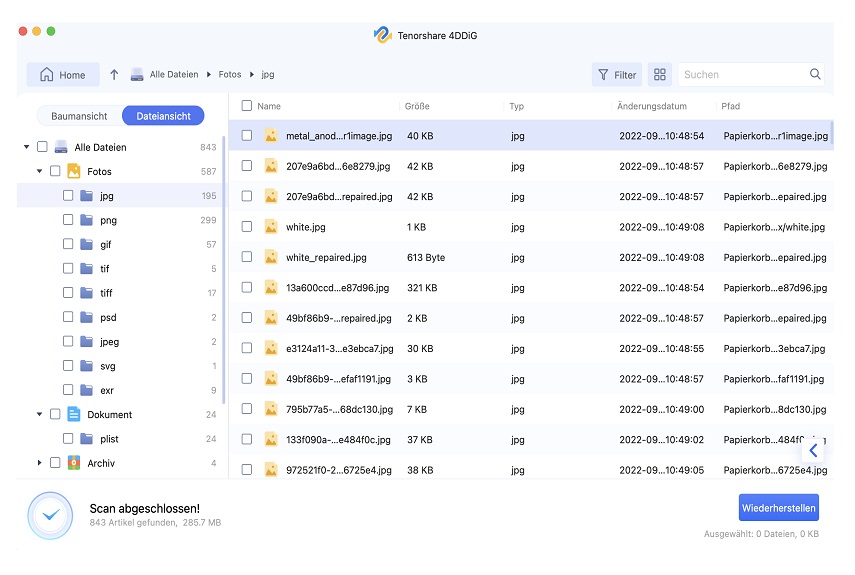Tick the png folder checkbox
Screen dimensions: 855x575
tap(68, 220)
